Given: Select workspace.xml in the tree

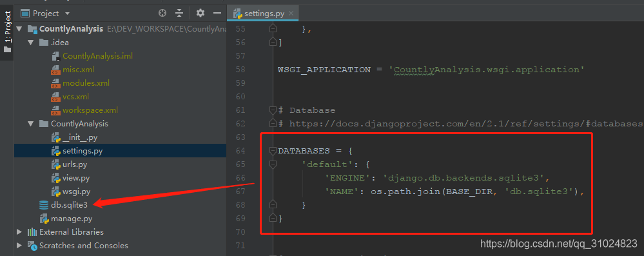Looking at the screenshot, I should click(x=90, y=110).
